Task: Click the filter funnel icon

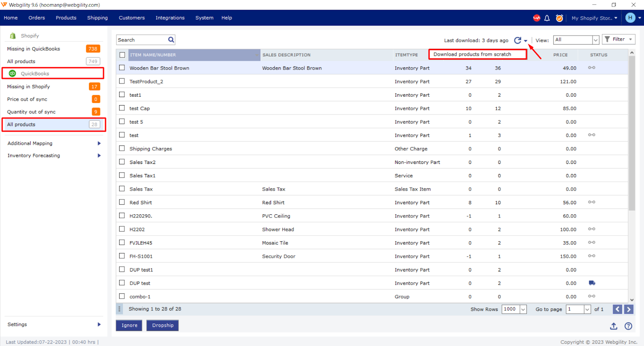Action: click(x=607, y=39)
